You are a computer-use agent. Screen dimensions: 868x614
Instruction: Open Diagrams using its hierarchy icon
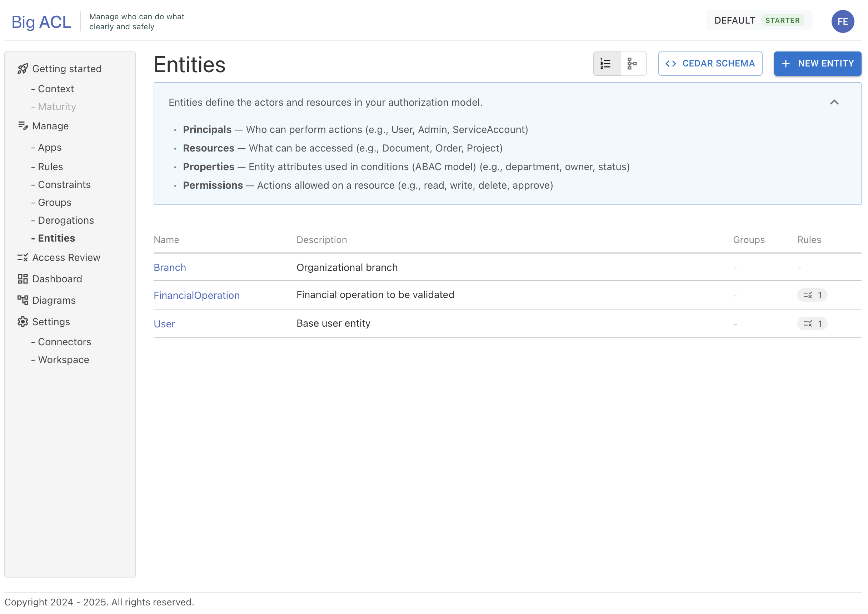click(x=23, y=300)
